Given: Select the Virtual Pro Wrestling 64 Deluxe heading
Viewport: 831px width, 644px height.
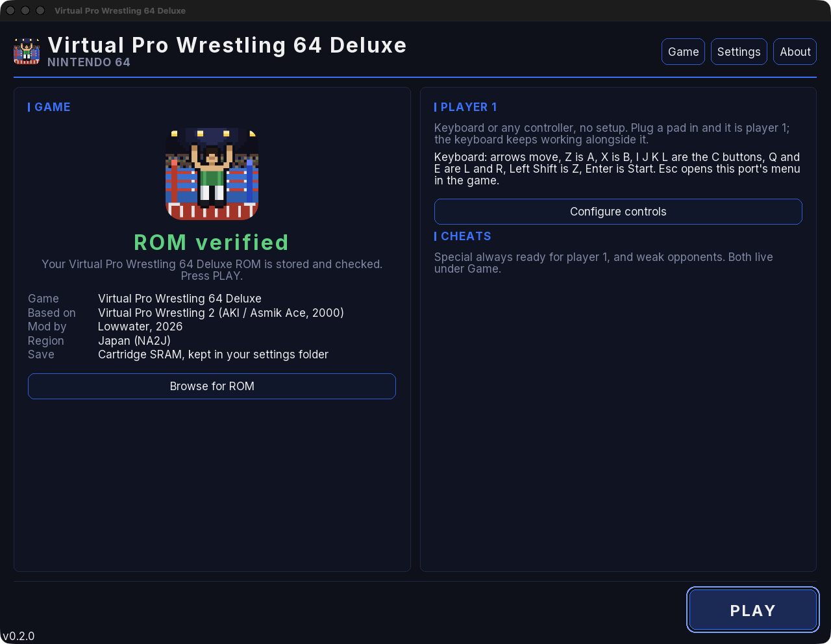Looking at the screenshot, I should pos(227,45).
